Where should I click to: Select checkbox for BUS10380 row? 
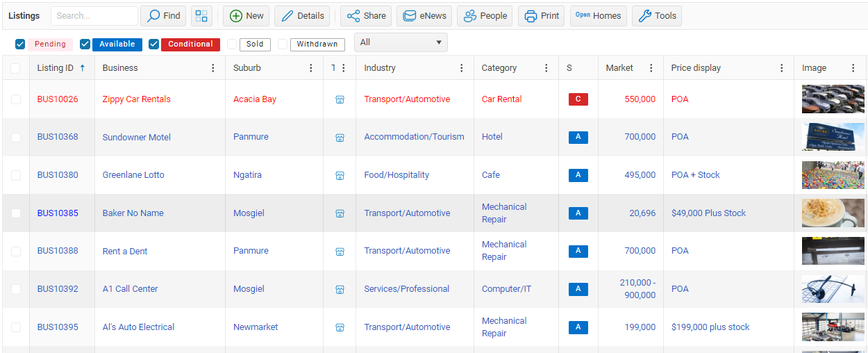point(15,175)
